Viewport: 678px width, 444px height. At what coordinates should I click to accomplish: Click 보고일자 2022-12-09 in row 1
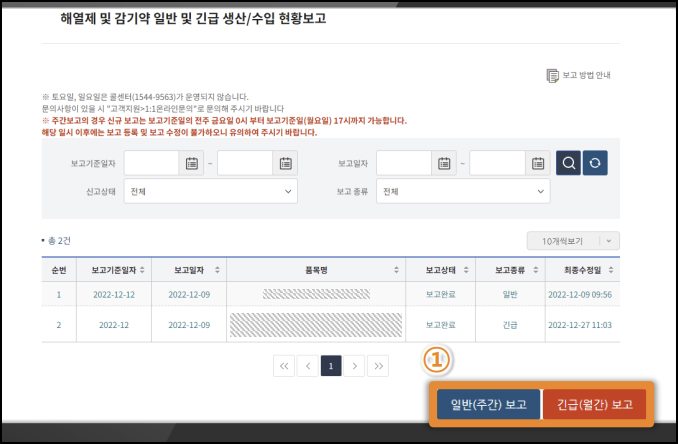click(189, 295)
